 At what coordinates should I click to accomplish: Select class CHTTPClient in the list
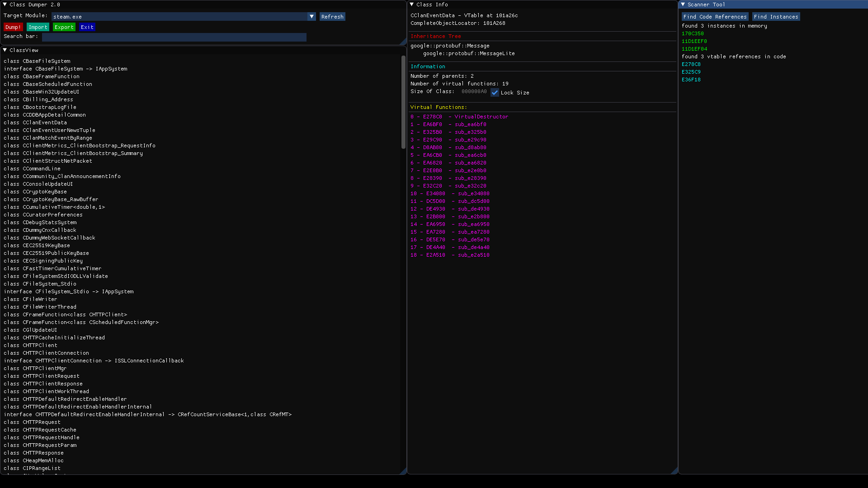tap(40, 345)
